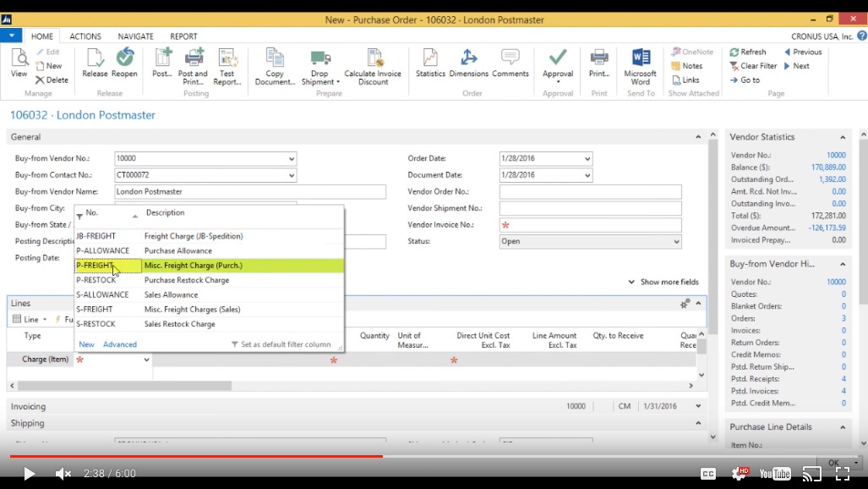868x489 pixels.
Task: Open the Order Date dropdown
Action: pyautogui.click(x=587, y=158)
